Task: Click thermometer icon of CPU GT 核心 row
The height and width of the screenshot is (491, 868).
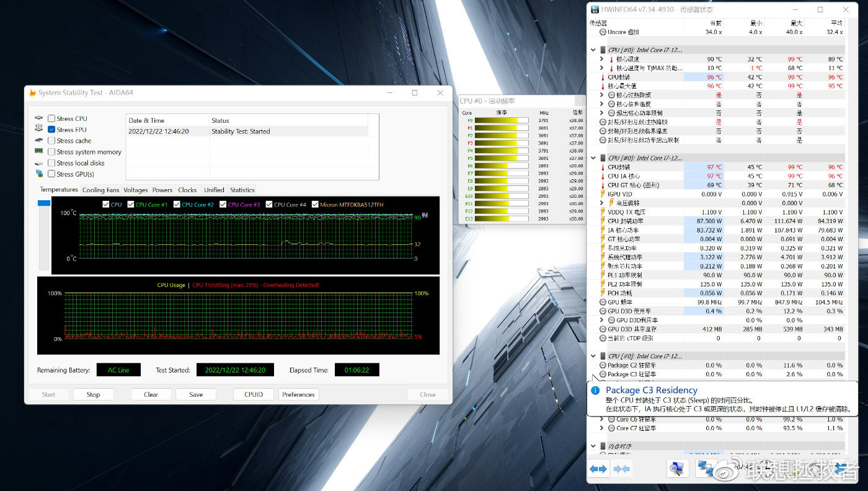Action: 603,185
